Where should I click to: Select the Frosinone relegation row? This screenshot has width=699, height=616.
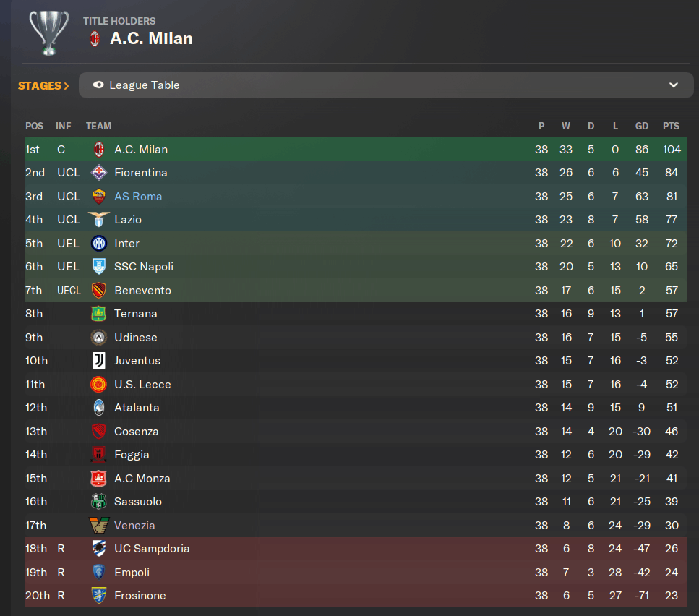pos(356,596)
